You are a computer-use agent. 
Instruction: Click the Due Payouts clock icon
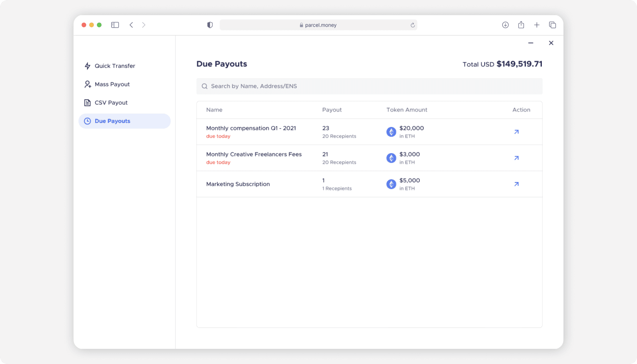click(87, 121)
